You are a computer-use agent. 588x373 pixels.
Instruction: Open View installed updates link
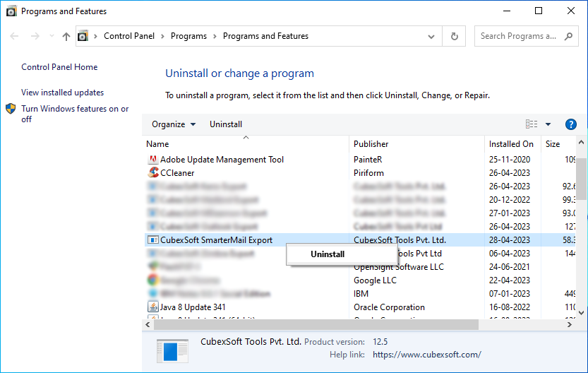[62, 93]
